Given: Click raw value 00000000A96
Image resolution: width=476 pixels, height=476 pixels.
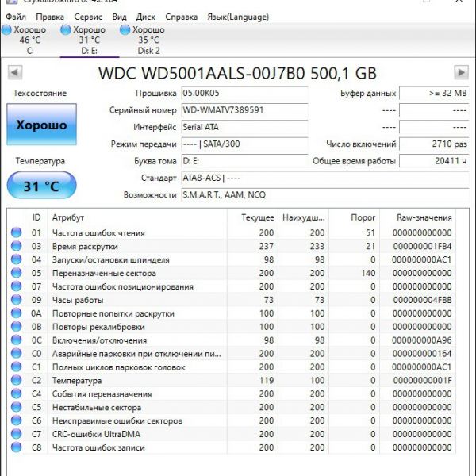Looking at the screenshot, I should [422, 340].
